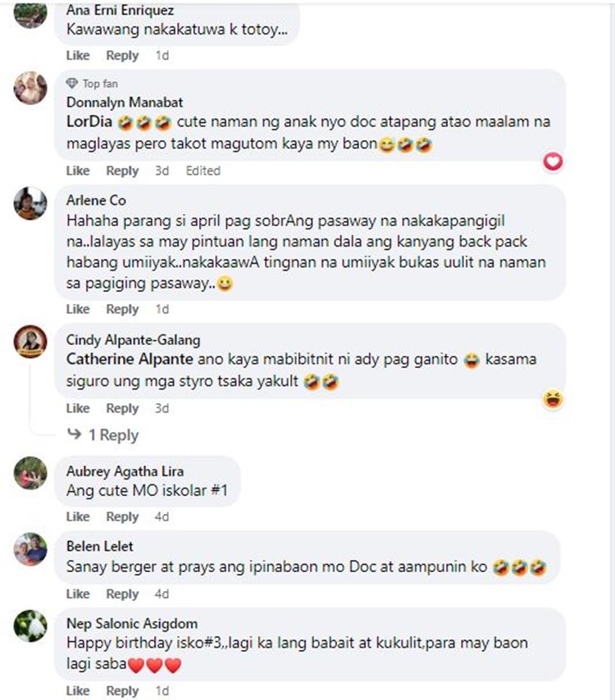Like Aubrey Agatha Lira's comment
The height and width of the screenshot is (700, 615).
(x=78, y=516)
